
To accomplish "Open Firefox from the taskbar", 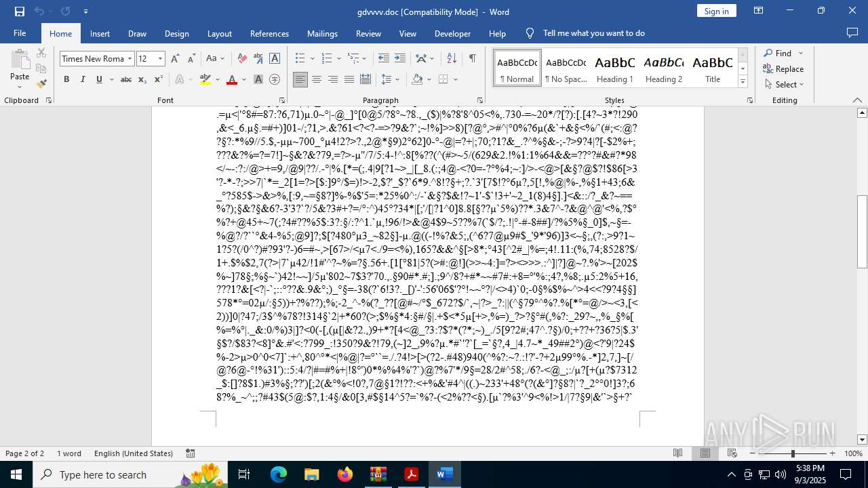I will [x=345, y=474].
